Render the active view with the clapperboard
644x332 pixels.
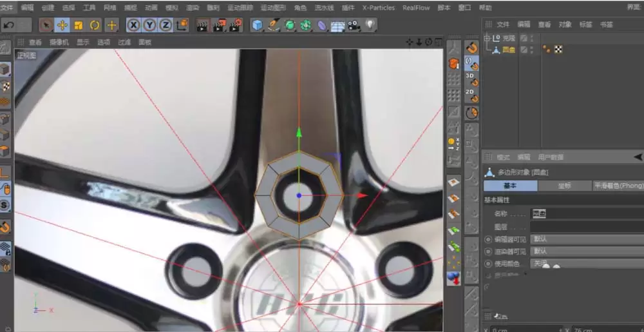tap(202, 26)
